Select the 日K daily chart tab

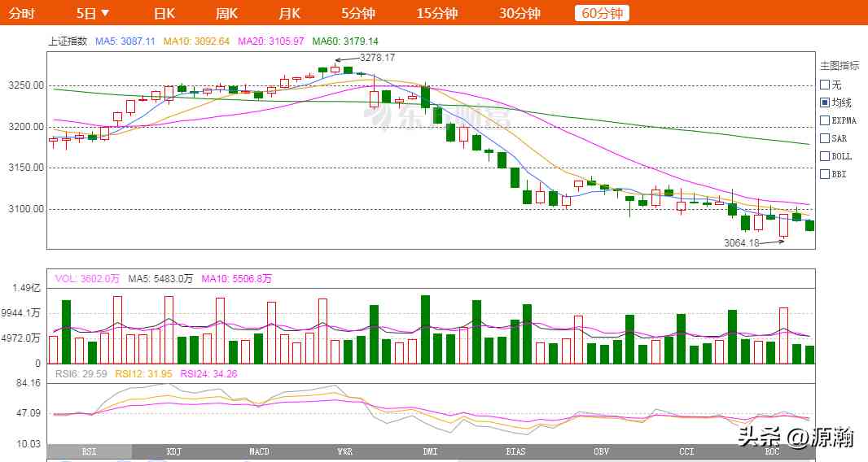pyautogui.click(x=164, y=13)
